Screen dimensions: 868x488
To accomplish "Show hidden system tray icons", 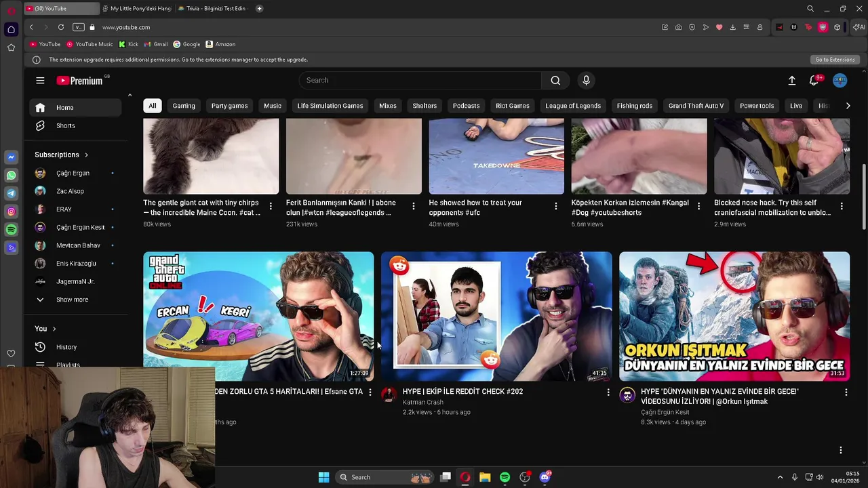I will [x=780, y=477].
